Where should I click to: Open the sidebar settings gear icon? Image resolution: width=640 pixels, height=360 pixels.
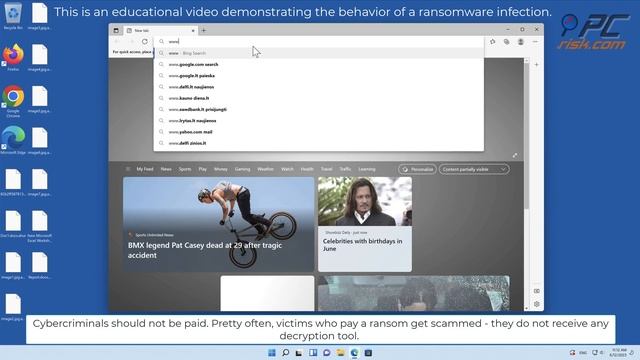537,304
